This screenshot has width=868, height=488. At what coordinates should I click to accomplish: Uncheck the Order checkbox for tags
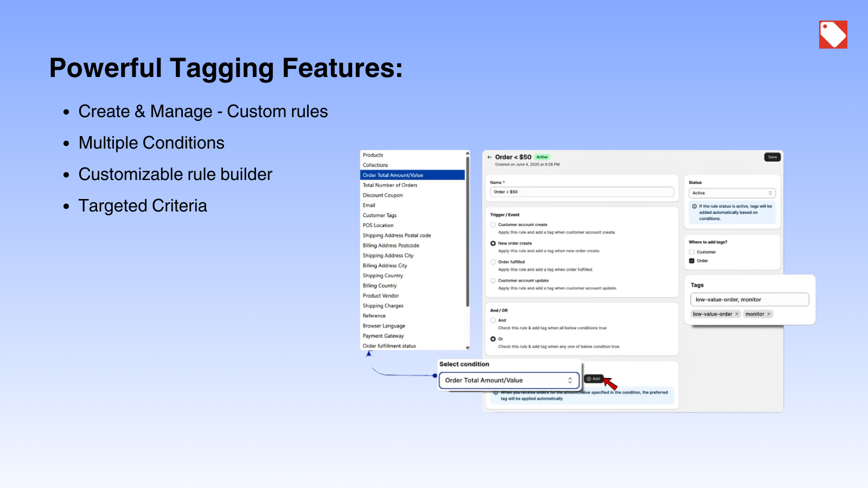click(692, 261)
